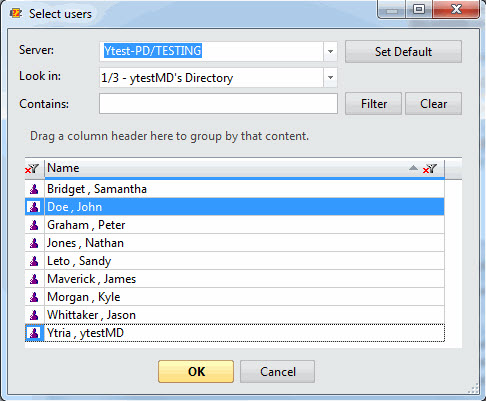486x401 pixels.
Task: Apply the Filter button
Action: 373,104
